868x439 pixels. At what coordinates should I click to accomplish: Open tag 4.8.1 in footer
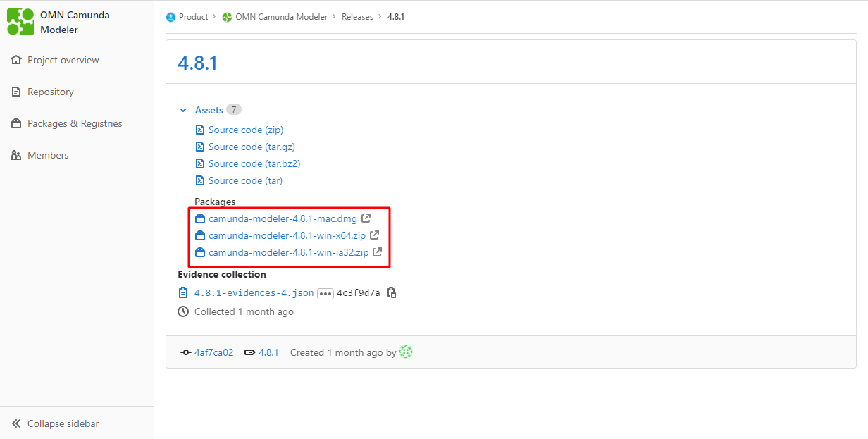[268, 352]
